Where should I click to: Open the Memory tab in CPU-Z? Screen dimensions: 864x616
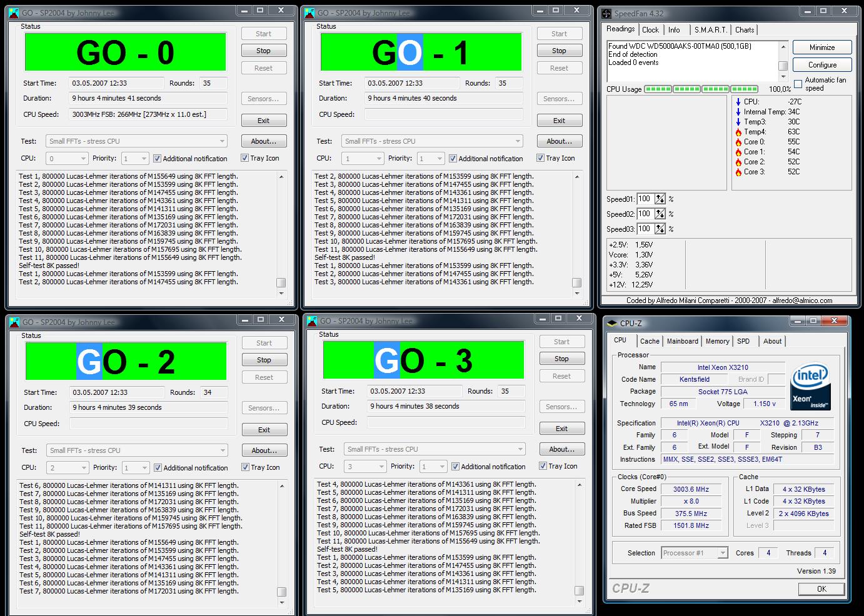coord(717,341)
